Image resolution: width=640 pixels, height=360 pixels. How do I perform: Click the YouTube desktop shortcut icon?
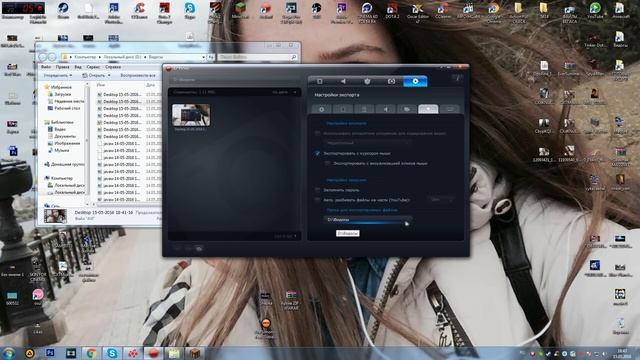pos(595,10)
